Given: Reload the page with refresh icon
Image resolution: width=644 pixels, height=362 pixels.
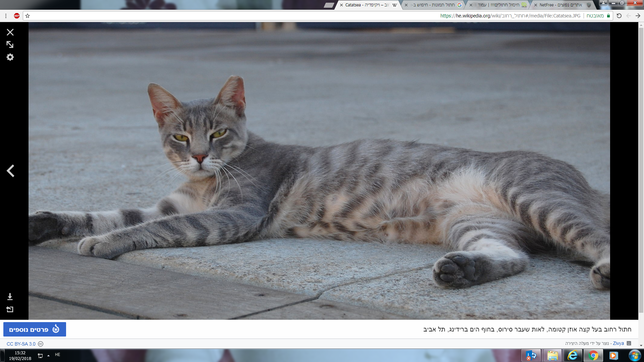Looking at the screenshot, I should coord(619,16).
